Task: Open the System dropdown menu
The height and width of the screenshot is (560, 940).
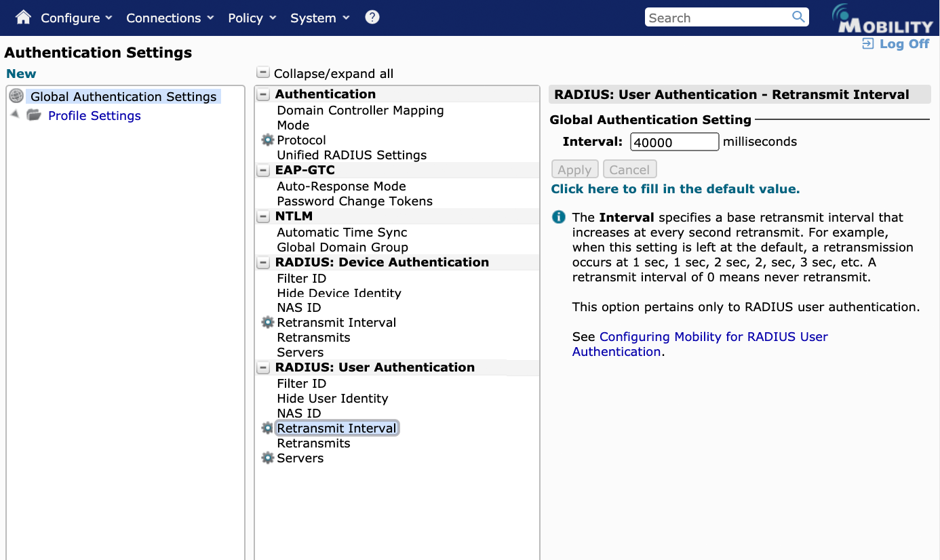Action: 319,18
